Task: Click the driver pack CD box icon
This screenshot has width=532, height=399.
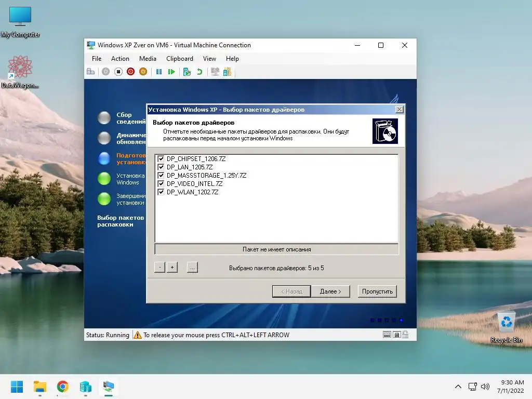Action: point(385,131)
